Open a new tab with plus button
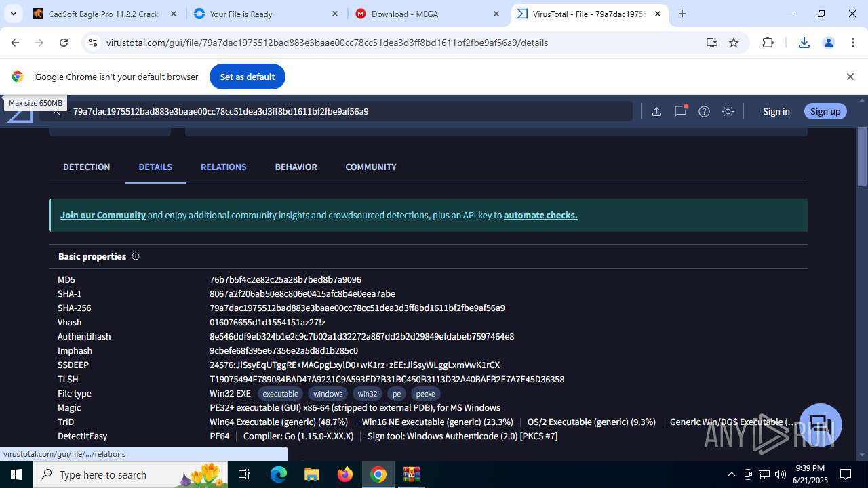This screenshot has width=868, height=488. point(682,14)
